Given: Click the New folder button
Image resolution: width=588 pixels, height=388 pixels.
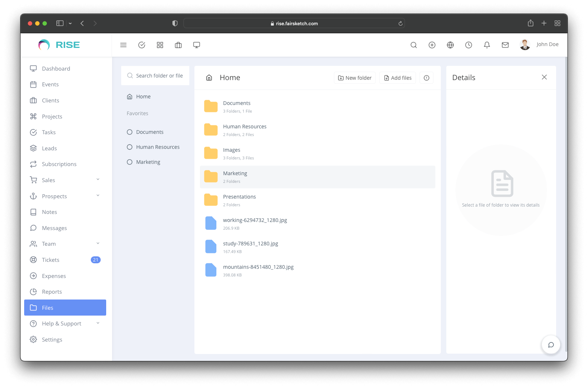Looking at the screenshot, I should coord(355,78).
